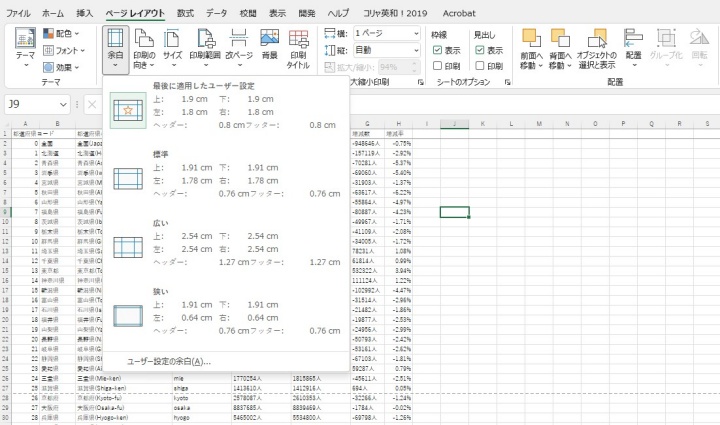Open the 横 width pages dropdown
Image resolution: width=720 pixels, height=425 pixels.
[416, 34]
